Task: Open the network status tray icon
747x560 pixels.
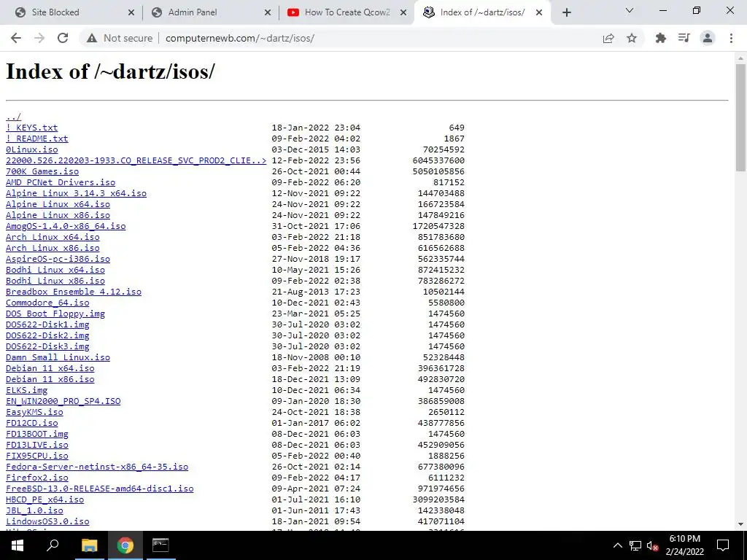Action: point(635,545)
